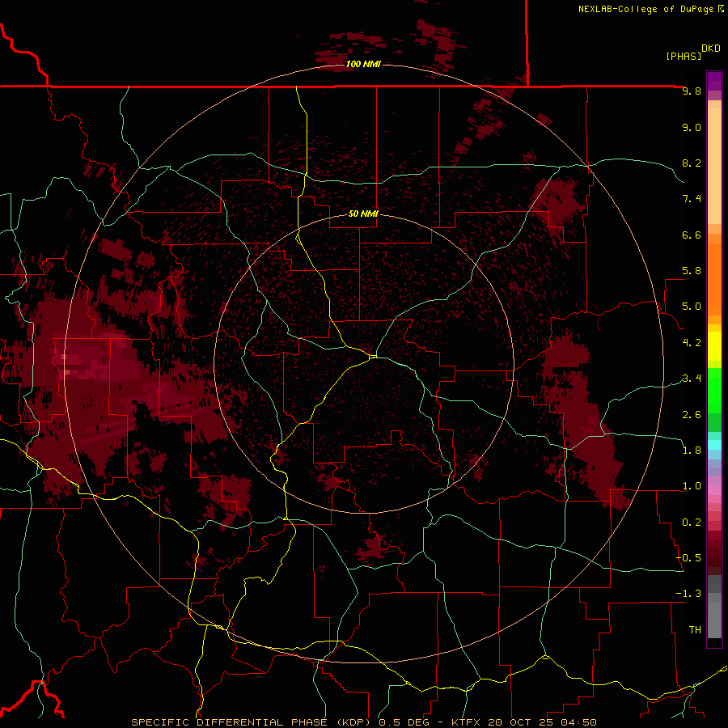Click the 9.8 value on color scale
Image resolution: width=728 pixels, height=728 pixels.
point(692,91)
